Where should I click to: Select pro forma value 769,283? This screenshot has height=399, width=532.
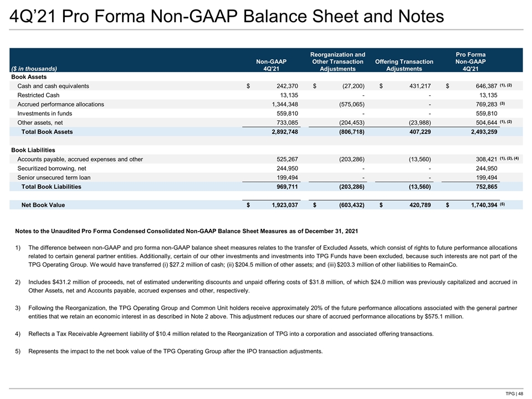coord(487,105)
